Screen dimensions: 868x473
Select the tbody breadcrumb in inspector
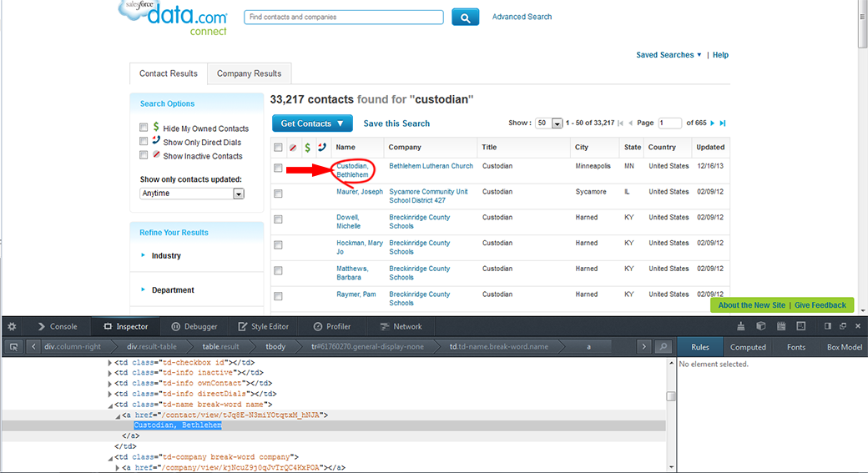[275, 347]
